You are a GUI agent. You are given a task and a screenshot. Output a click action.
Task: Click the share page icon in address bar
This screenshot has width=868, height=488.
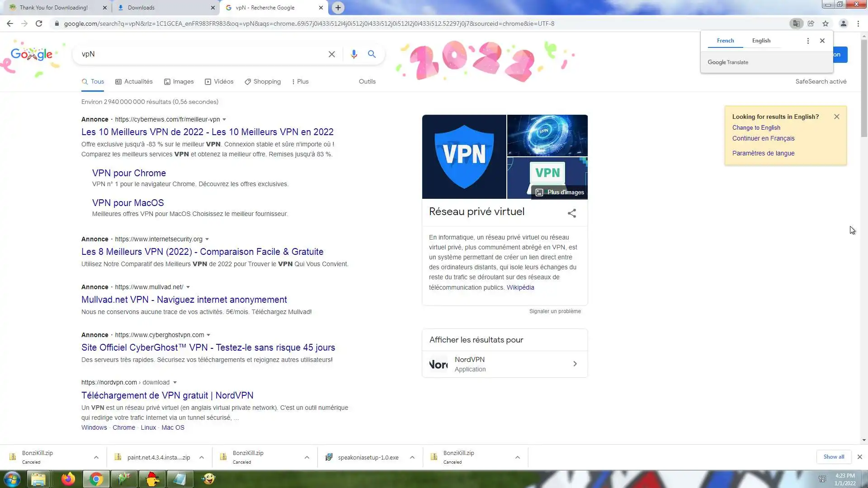pyautogui.click(x=811, y=23)
